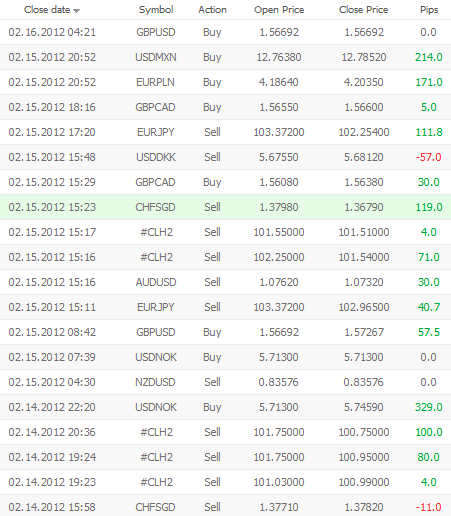Click open price 102.25000
The height and width of the screenshot is (516, 451).
pos(279,257)
